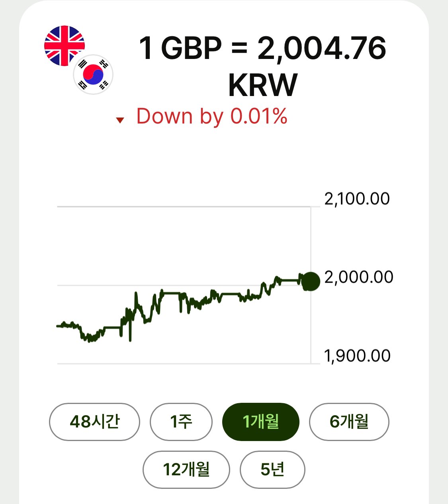Click the red downward triangle indicator

coord(120,120)
